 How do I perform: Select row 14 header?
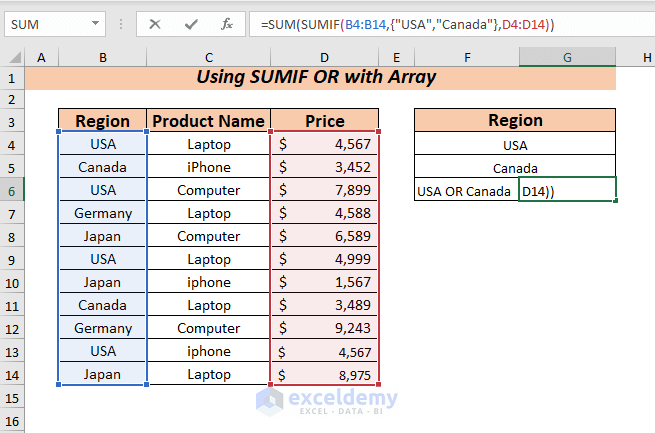point(13,374)
